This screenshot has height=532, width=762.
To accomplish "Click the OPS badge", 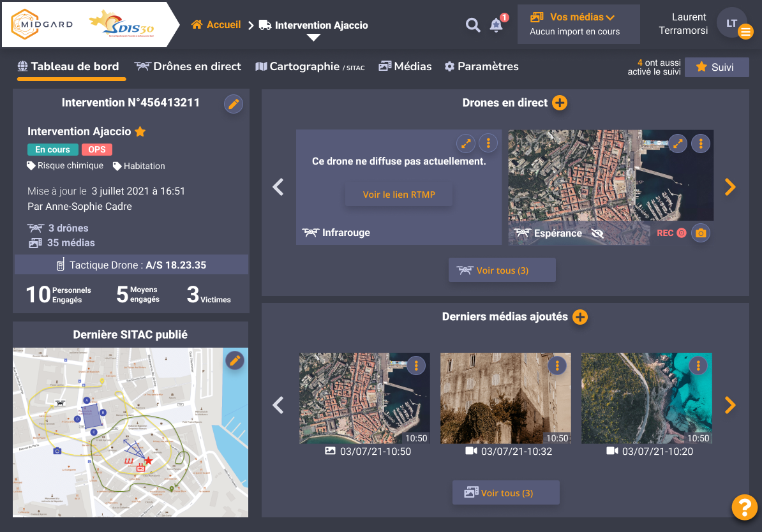I will pos(97,150).
